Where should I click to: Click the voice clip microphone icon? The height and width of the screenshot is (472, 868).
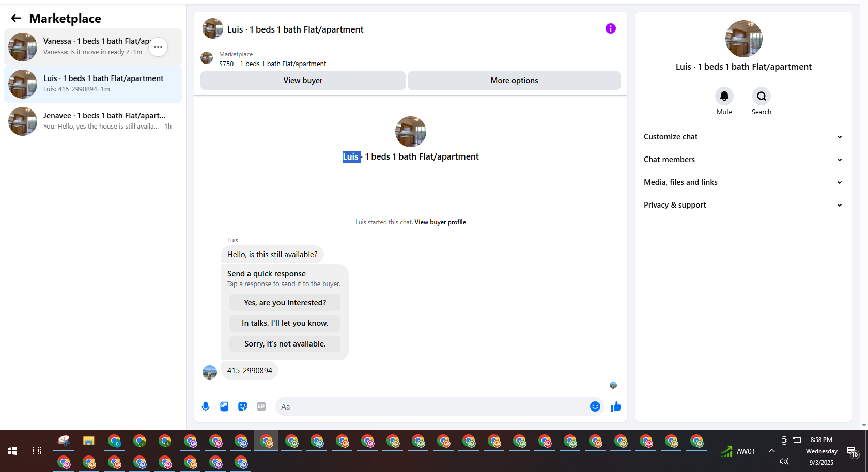(206, 406)
